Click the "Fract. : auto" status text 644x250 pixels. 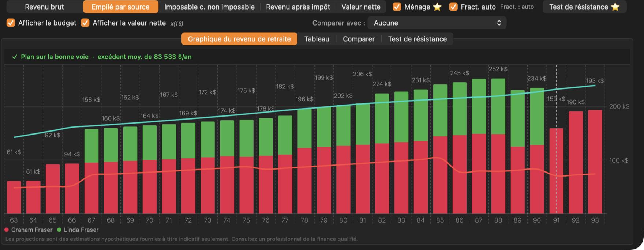coord(517,7)
